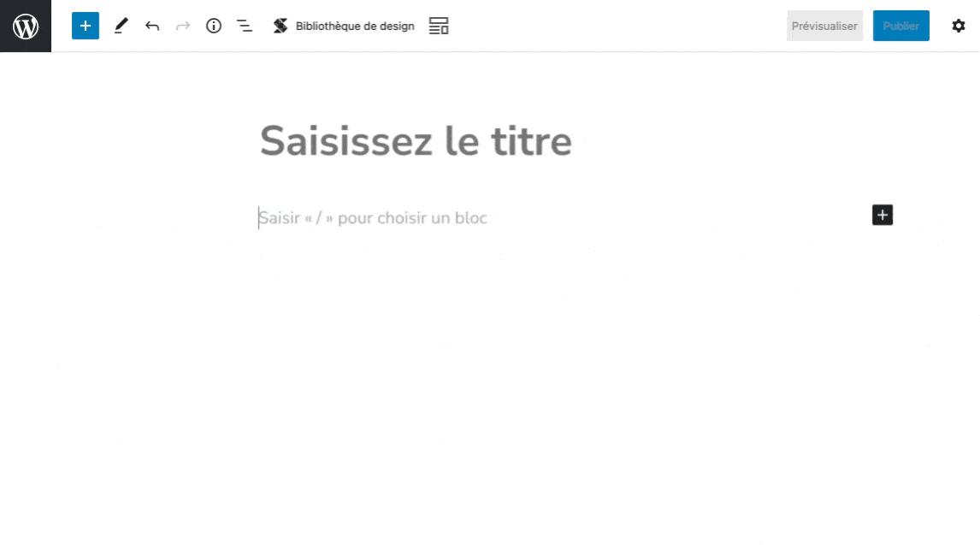The width and height of the screenshot is (980, 545).
Task: Click the Stackable logo icon in the toolbar
Action: [x=280, y=26]
